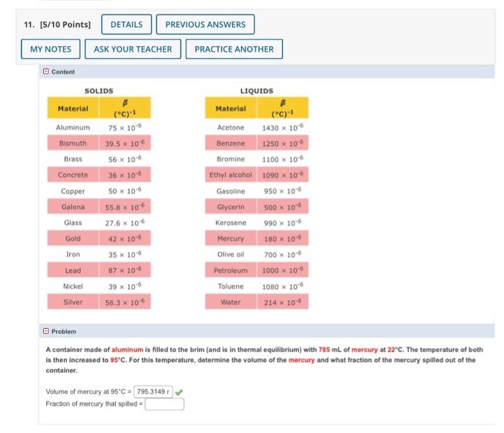Image resolution: width=504 pixels, height=433 pixels.
Task: Click the β header of the Solids table
Action: coord(125,108)
